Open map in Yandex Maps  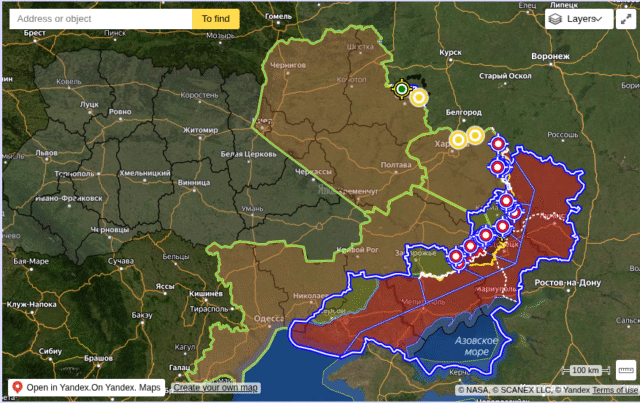click(x=86, y=387)
